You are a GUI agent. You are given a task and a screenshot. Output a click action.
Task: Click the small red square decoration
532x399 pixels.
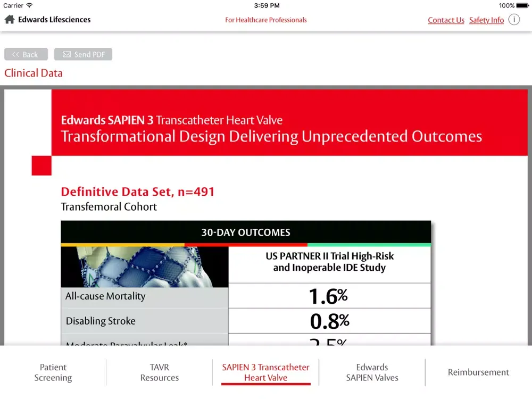click(x=41, y=165)
